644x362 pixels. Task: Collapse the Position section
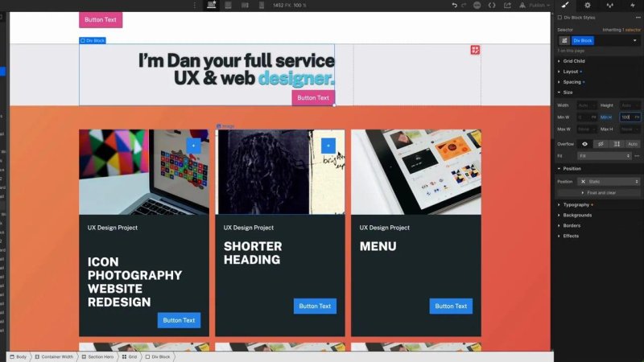click(572, 169)
